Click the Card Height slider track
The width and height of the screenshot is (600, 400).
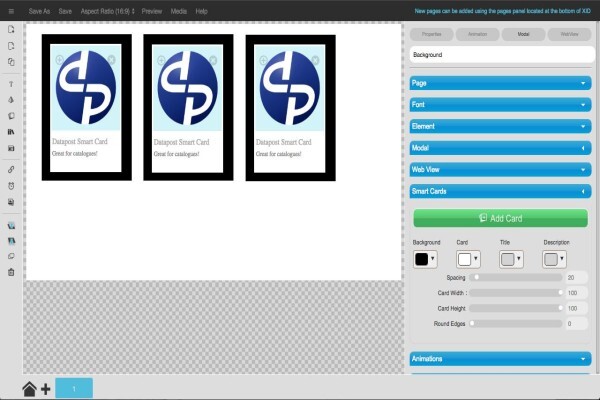[x=516, y=308]
